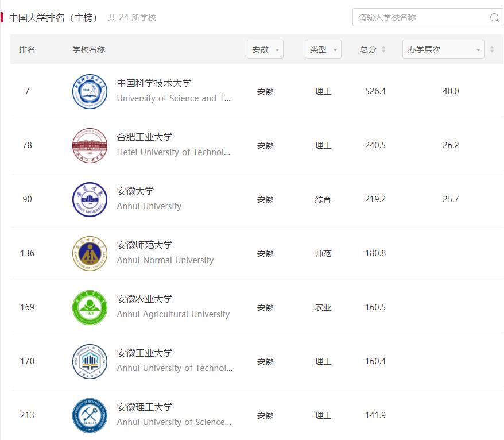This screenshot has height=440, width=504.
Task: Click the sort control beside 办学层次
Action: click(492, 49)
